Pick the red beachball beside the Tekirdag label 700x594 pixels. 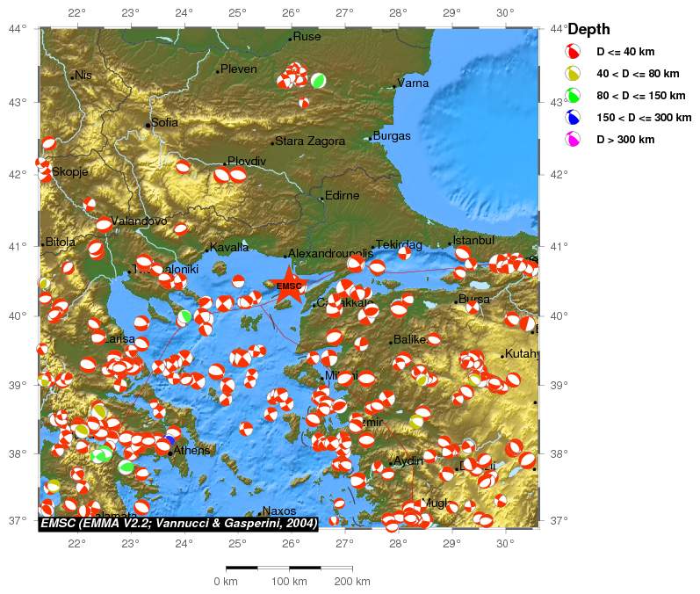404,253
